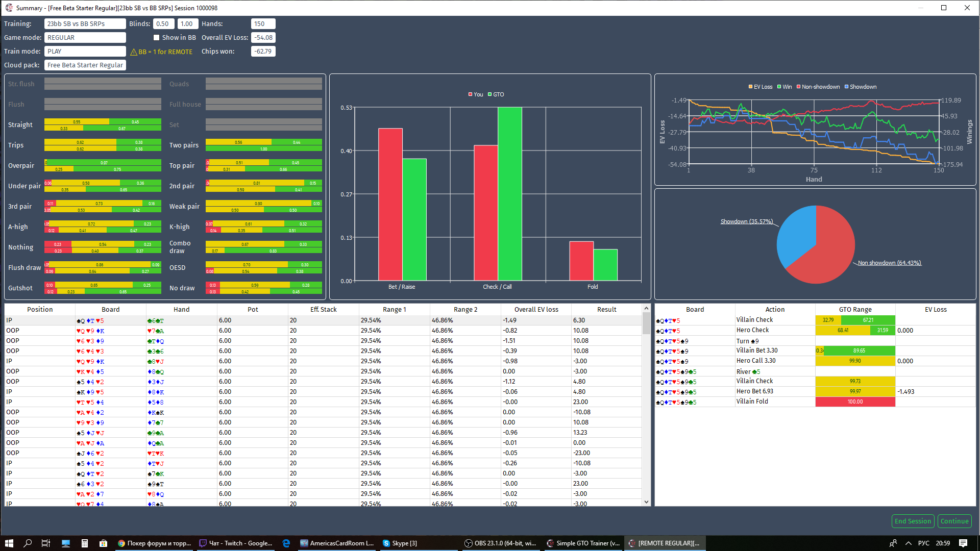
Task: Click the Continue button
Action: 954,521
